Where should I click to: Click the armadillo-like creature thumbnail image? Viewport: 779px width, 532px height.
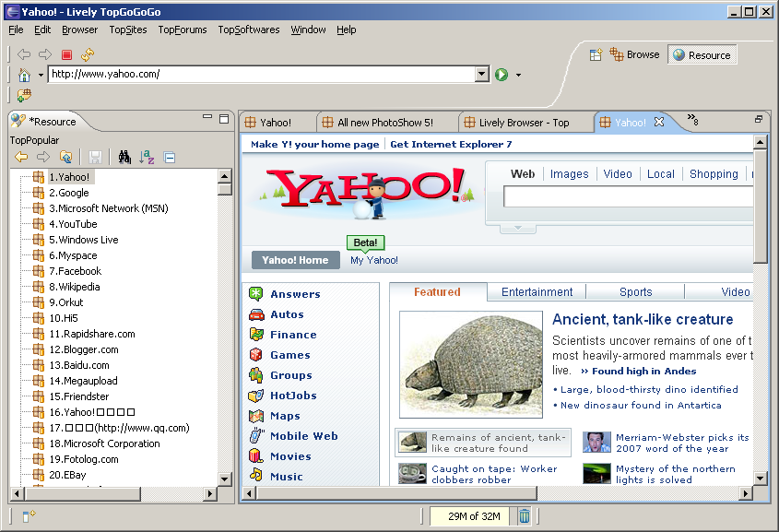471,364
